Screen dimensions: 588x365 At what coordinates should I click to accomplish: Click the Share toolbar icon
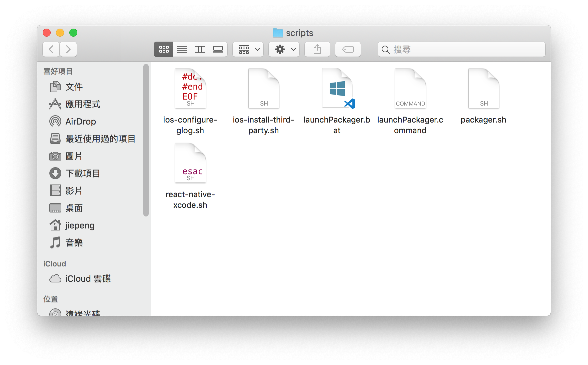click(317, 50)
